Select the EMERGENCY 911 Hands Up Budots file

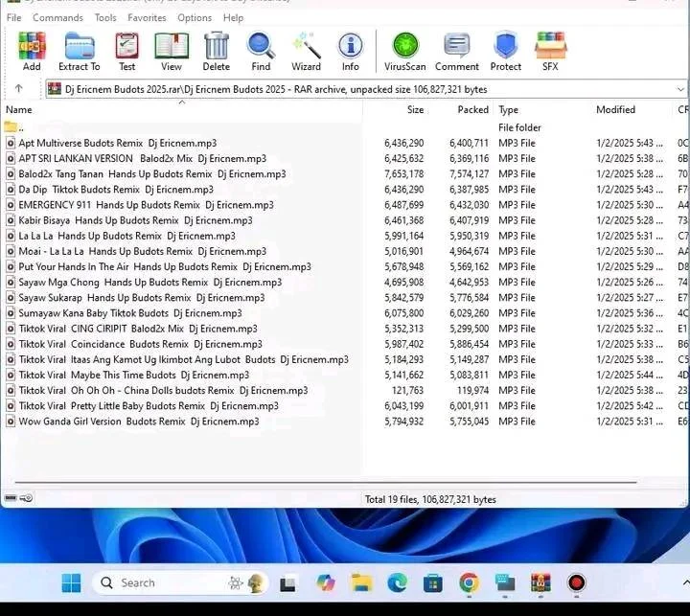coord(146,205)
